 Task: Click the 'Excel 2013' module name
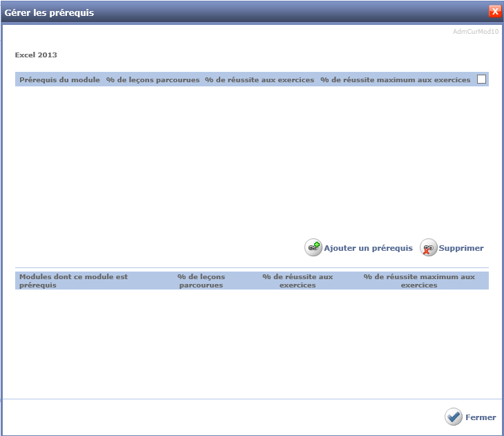click(x=36, y=55)
